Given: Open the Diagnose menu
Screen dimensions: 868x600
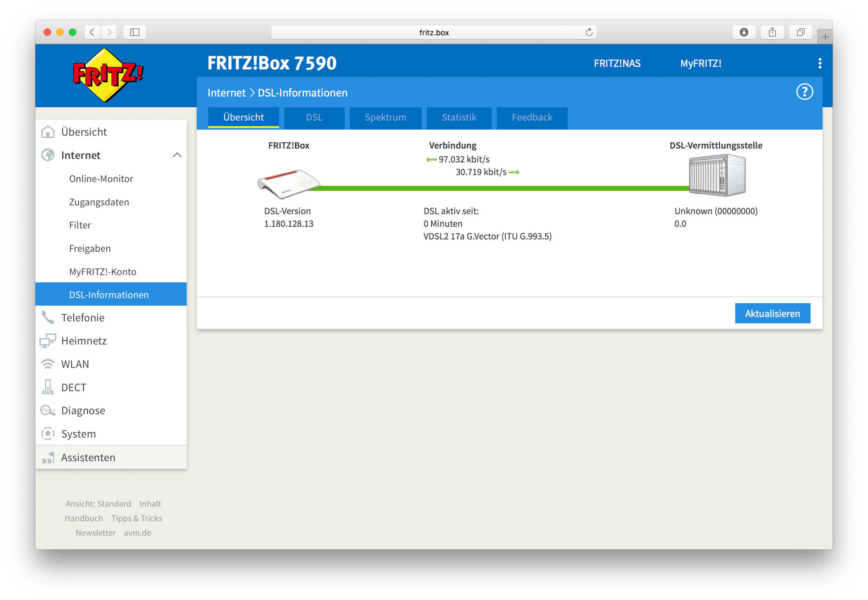Looking at the screenshot, I should coord(111,410).
